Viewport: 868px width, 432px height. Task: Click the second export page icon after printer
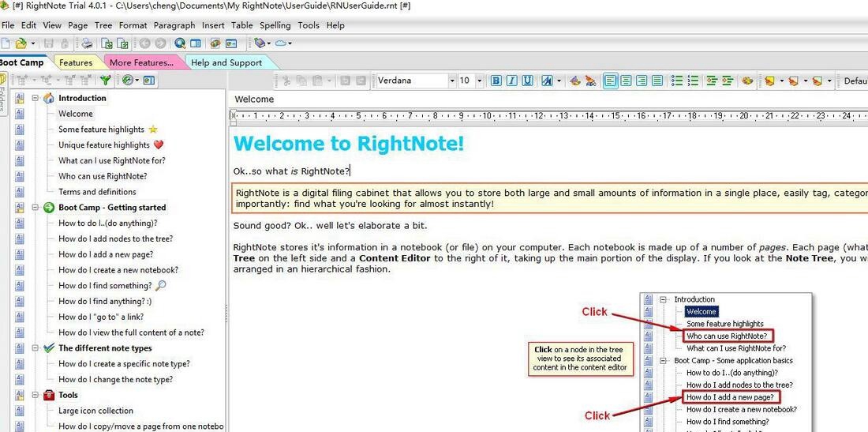(x=122, y=43)
